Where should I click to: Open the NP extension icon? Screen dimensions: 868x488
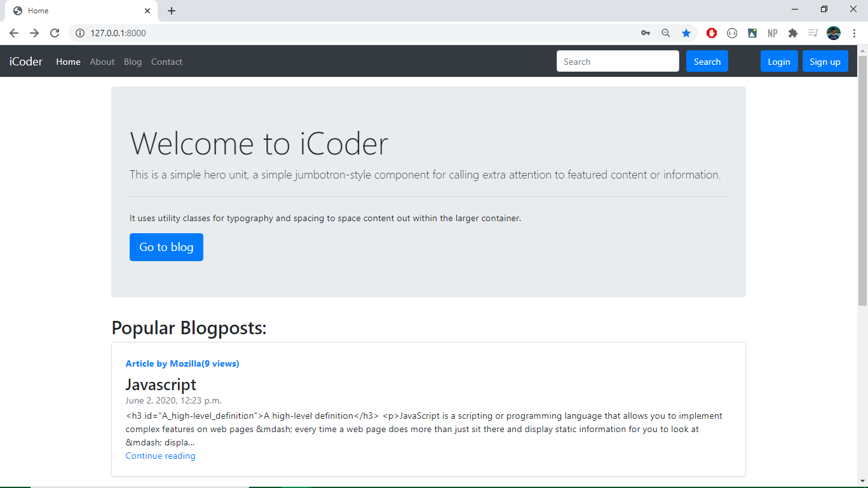(x=772, y=32)
